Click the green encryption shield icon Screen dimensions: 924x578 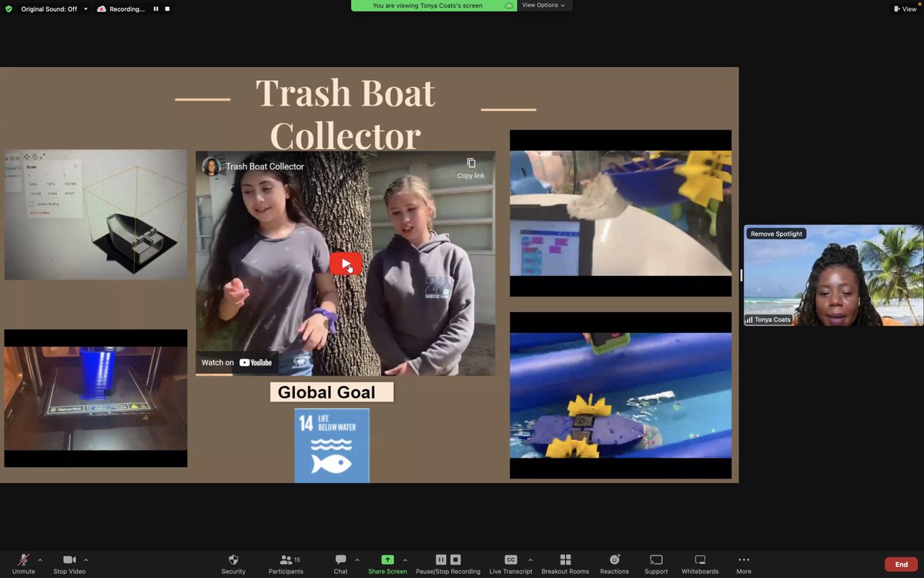tap(8, 9)
